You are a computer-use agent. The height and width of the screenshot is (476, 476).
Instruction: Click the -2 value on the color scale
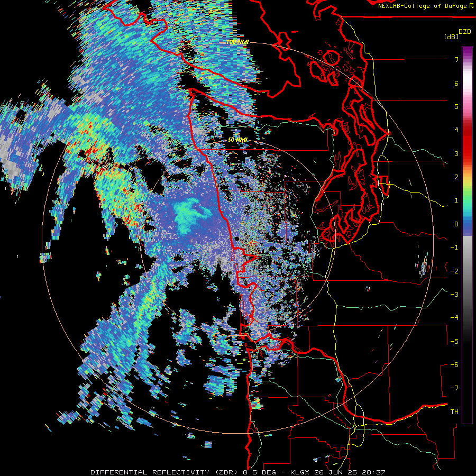454,271
